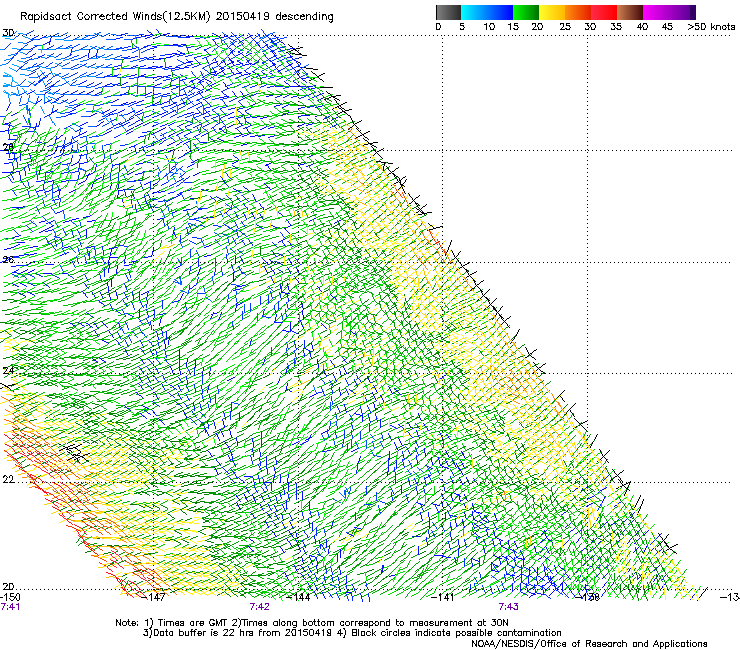Click the latitude label '24' on left axis
740x650 pixels.
pyautogui.click(x=8, y=370)
